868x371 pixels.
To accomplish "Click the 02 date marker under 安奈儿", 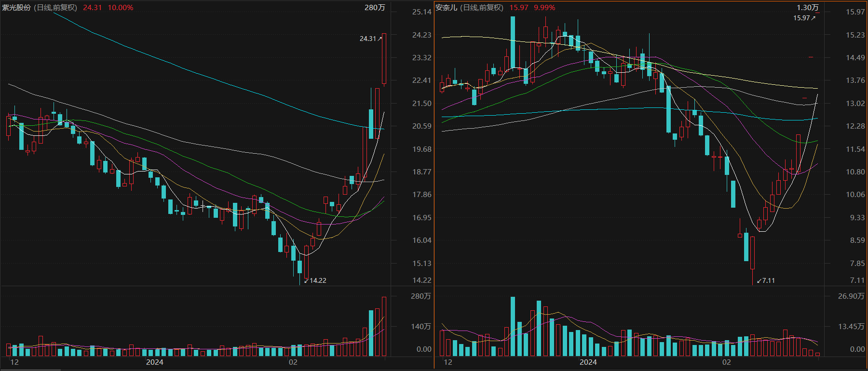I will point(726,362).
